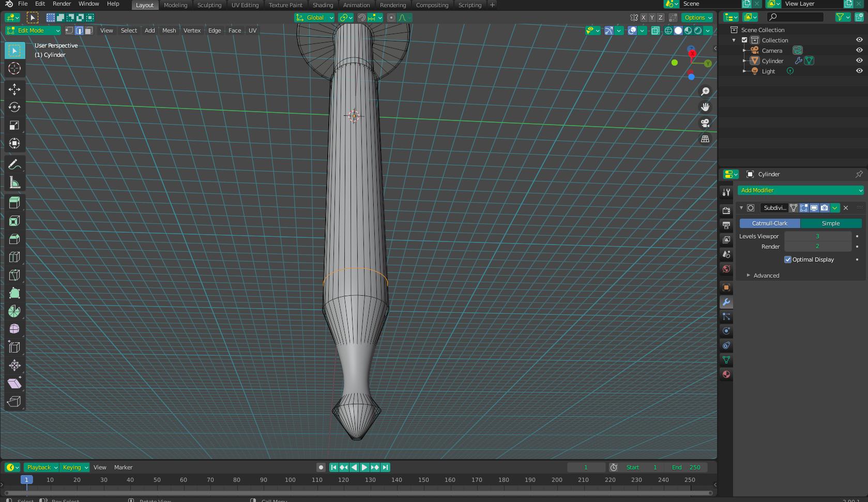Select the Inset Faces tool

[x=14, y=221]
